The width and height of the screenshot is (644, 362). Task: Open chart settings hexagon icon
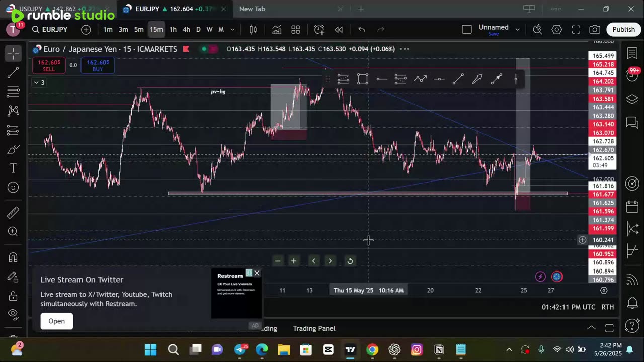pyautogui.click(x=557, y=30)
